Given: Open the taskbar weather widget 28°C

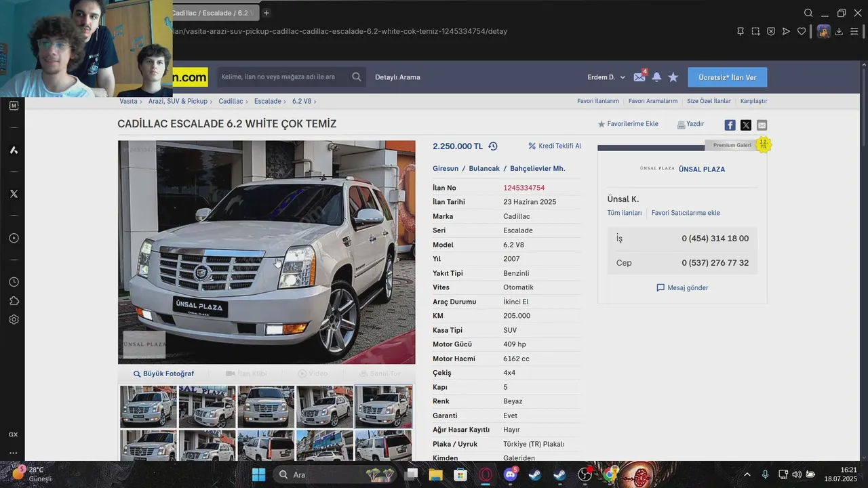Looking at the screenshot, I should (x=33, y=474).
